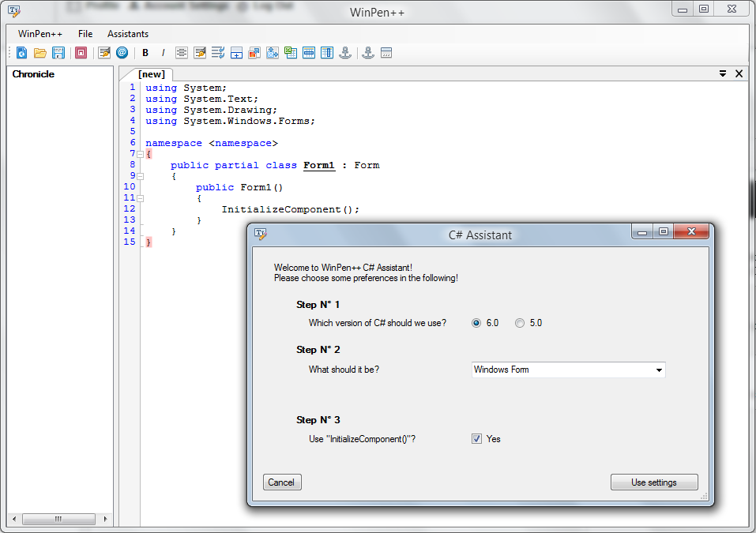Collapse the code fold at line 11
The height and width of the screenshot is (533, 756).
140,198
